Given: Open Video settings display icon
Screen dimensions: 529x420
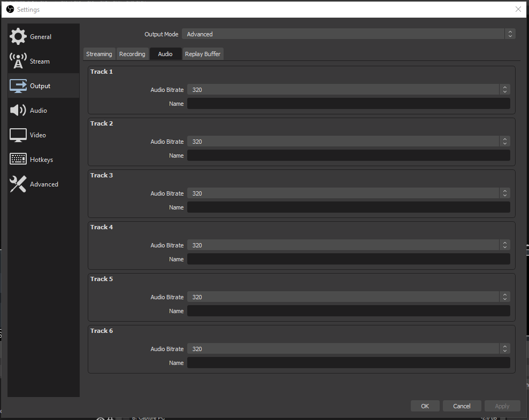Looking at the screenshot, I should point(18,135).
